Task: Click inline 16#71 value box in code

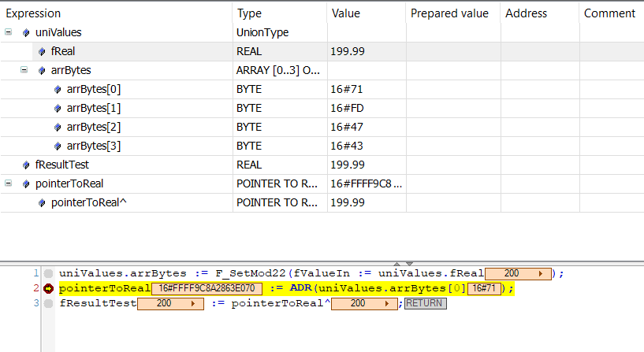Action: (484, 288)
